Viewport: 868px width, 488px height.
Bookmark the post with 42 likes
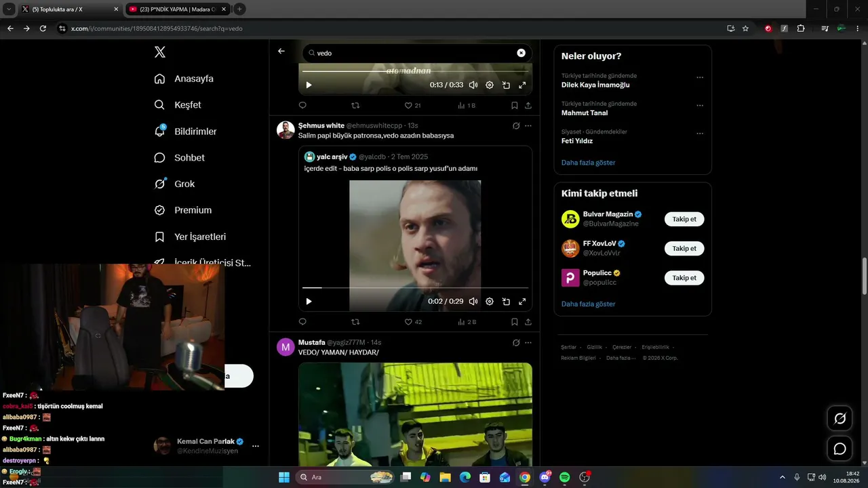click(515, 322)
